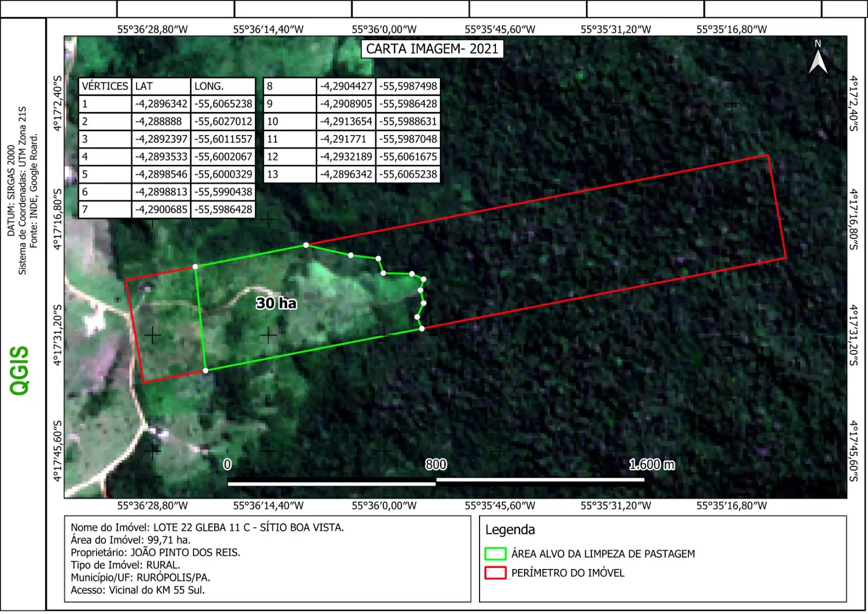Click longitude value -55,6061675 for vertex 12
Screen dimensions: 868x614
coord(407,157)
